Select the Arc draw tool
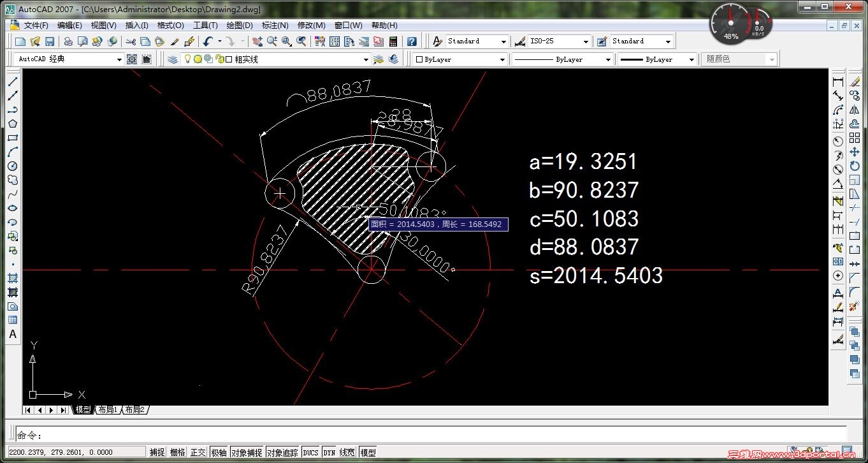The width and height of the screenshot is (868, 463). pos(13,152)
